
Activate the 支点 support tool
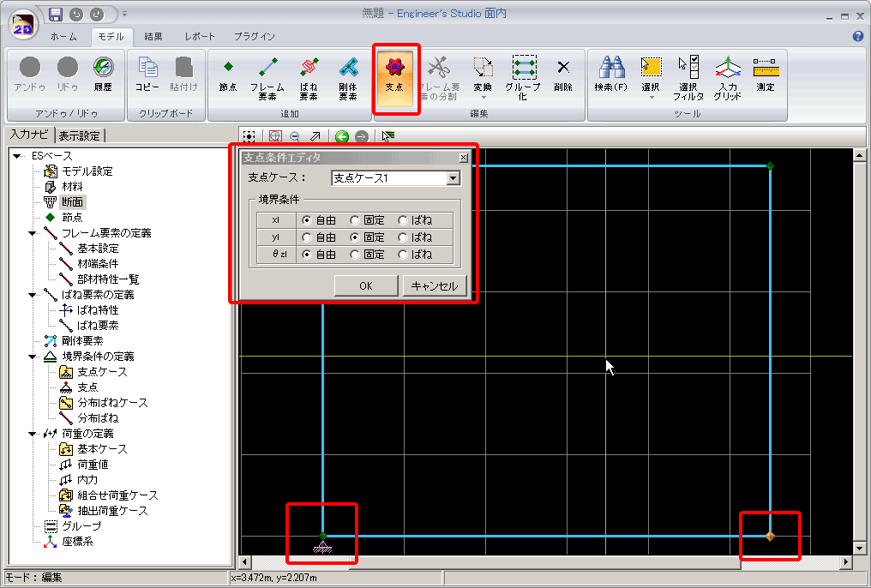click(x=394, y=78)
